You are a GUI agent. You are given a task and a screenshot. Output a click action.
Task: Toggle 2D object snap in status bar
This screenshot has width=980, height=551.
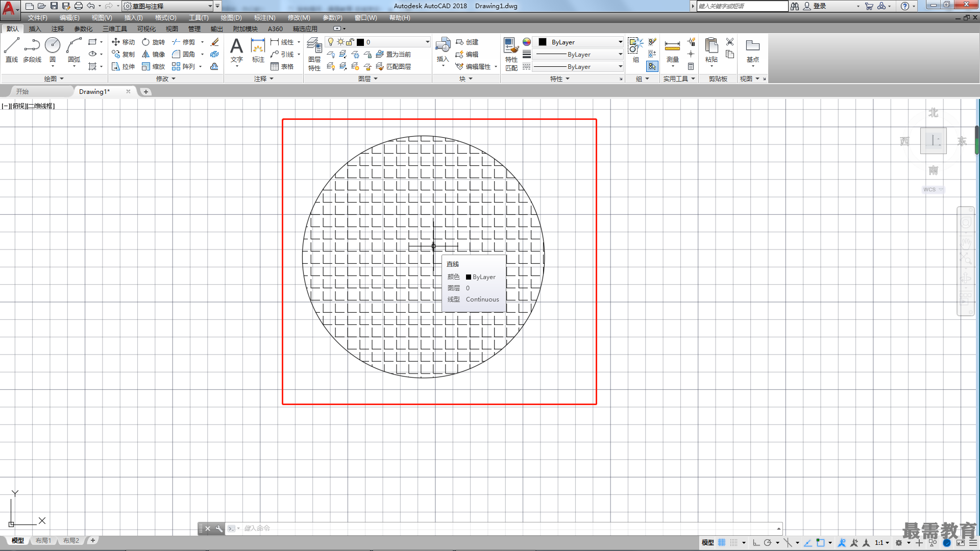tap(820, 543)
